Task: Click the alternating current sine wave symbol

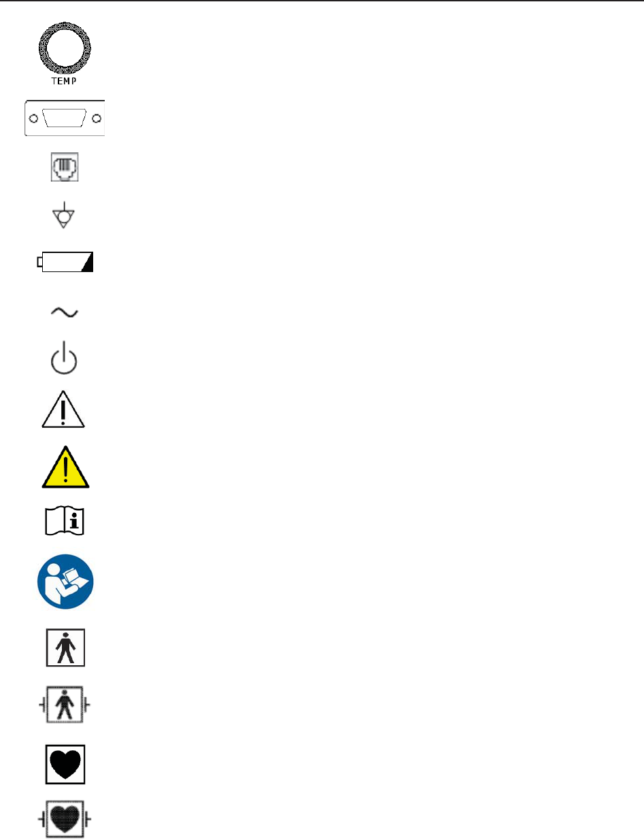Action: pos(65,312)
